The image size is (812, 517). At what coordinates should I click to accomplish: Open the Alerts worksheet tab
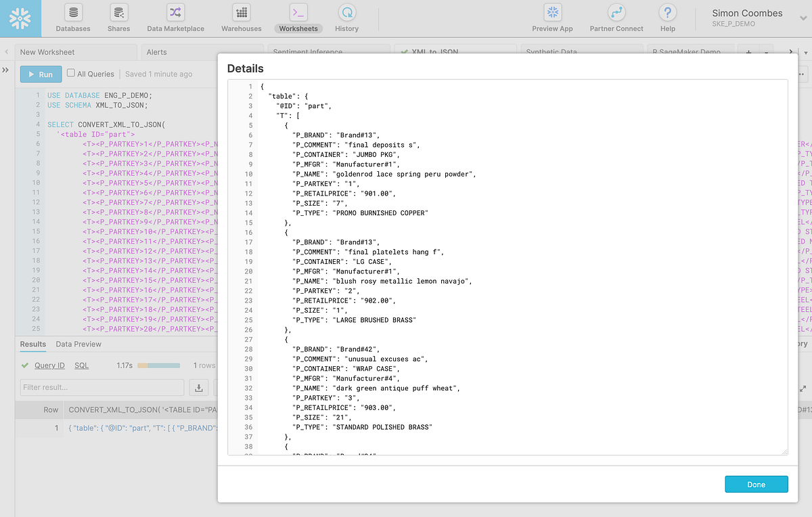click(157, 52)
